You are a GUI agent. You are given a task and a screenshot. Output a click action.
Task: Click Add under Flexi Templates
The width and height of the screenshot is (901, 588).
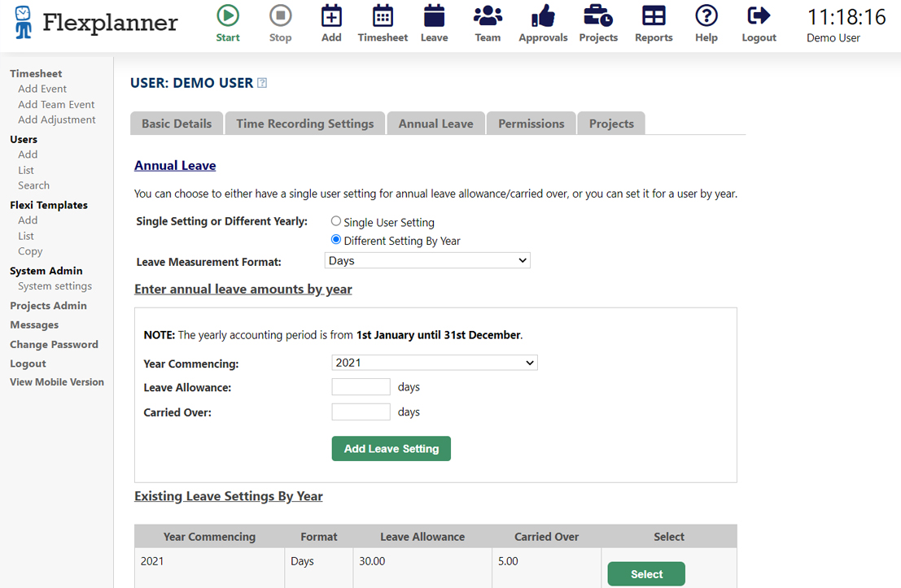pyautogui.click(x=28, y=220)
